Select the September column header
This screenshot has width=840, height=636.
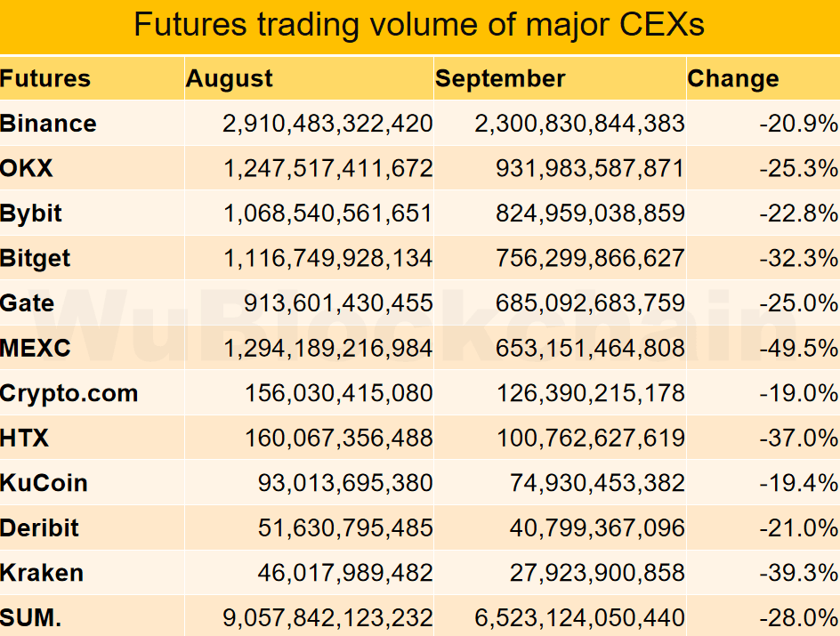[500, 78]
